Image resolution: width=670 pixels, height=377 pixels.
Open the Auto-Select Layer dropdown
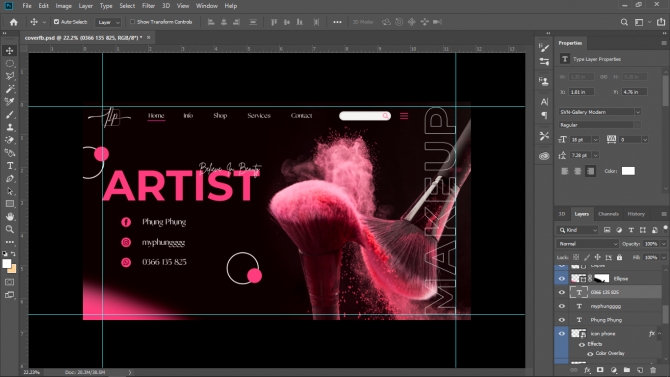108,22
